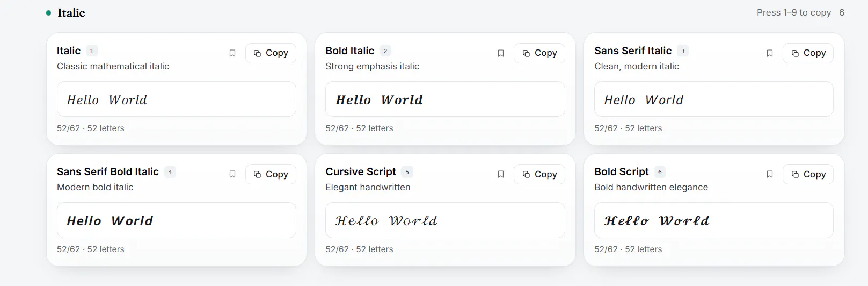The width and height of the screenshot is (868, 286).
Task: Click the 'Bold Italic' card title
Action: point(349,51)
